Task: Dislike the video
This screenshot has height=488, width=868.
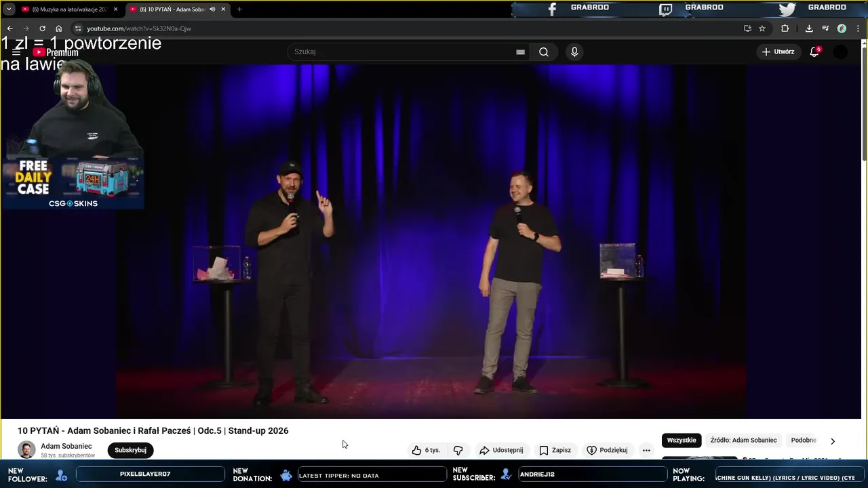Action: coord(458,450)
